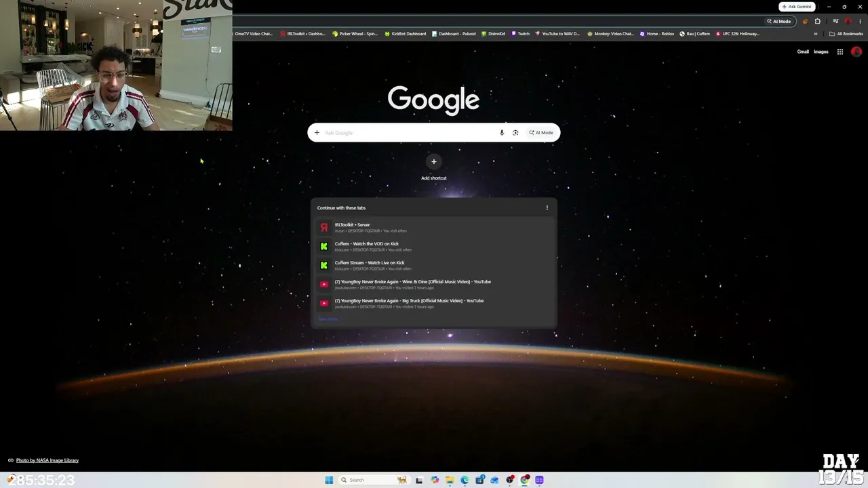Open Twitch bookmark
The height and width of the screenshot is (488, 868).
click(520, 34)
